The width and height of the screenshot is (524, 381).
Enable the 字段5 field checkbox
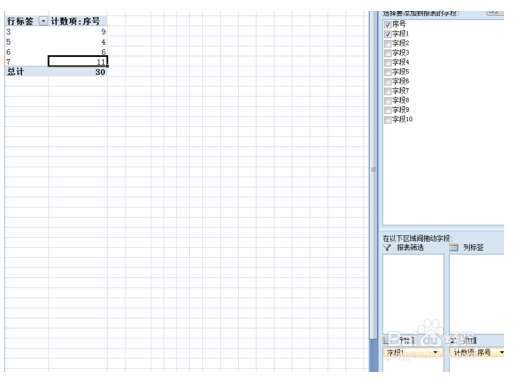tap(388, 72)
